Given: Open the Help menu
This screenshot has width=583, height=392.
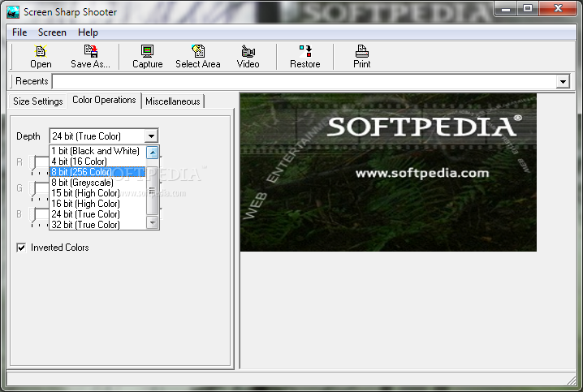Looking at the screenshot, I should click(x=88, y=32).
